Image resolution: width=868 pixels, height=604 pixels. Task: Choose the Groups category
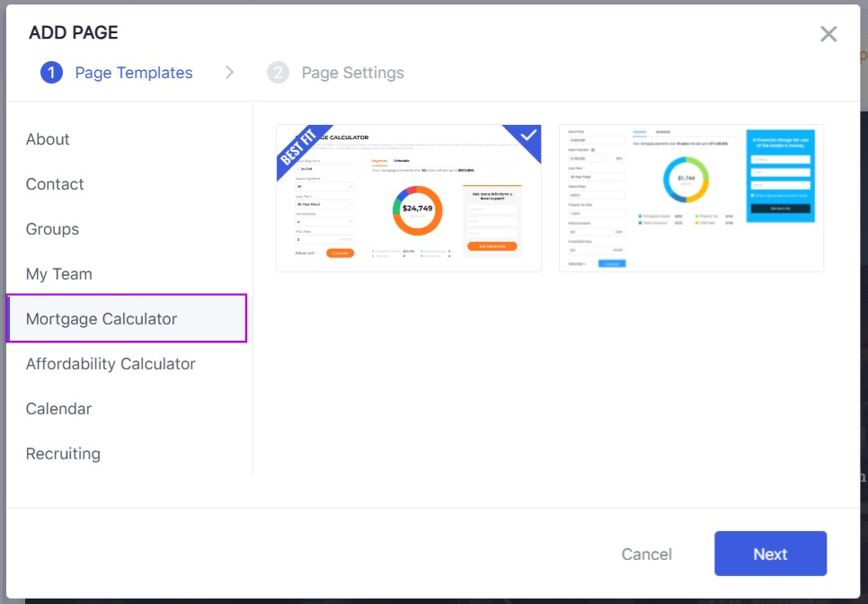coord(52,229)
